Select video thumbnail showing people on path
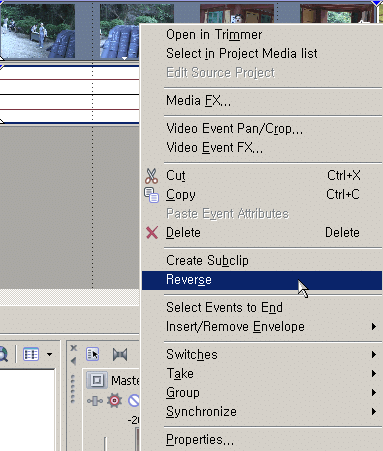 [38, 32]
